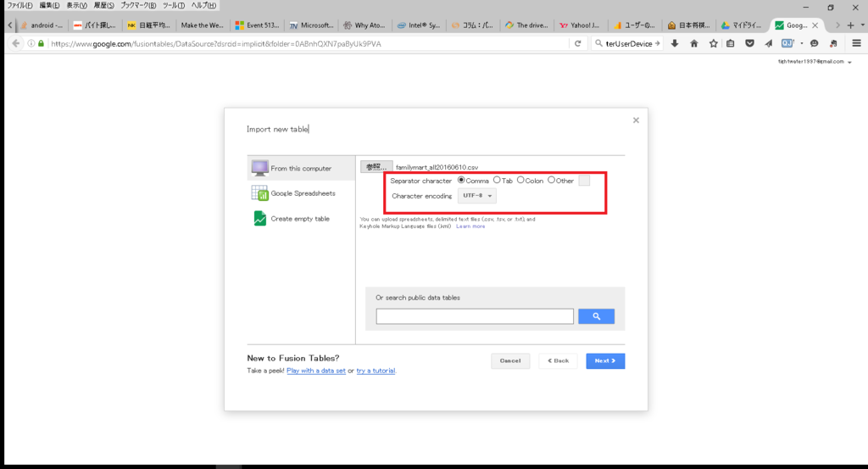The width and height of the screenshot is (868, 469).
Task: Open Play with a data set link
Action: pyautogui.click(x=316, y=371)
